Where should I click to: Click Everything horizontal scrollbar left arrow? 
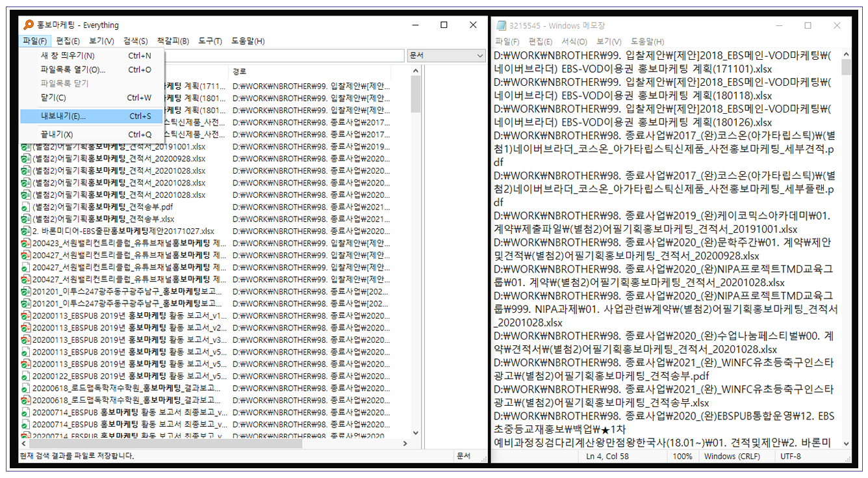pos(25,444)
